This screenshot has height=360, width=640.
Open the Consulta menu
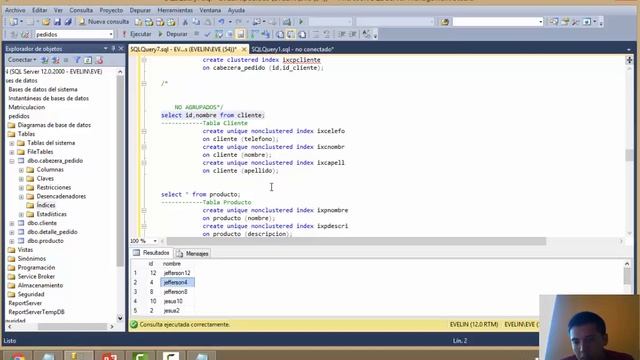(81, 10)
